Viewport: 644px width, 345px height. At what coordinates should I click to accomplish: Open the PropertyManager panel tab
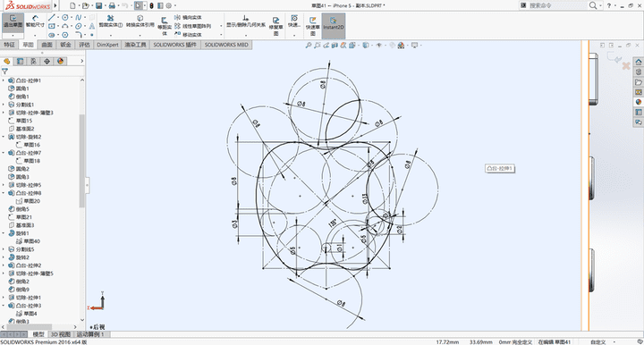point(20,61)
